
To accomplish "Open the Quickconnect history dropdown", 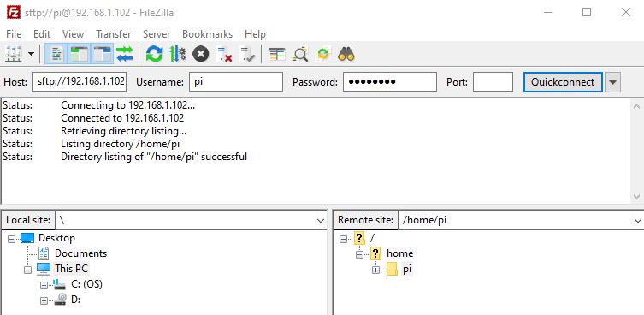I will pyautogui.click(x=612, y=82).
